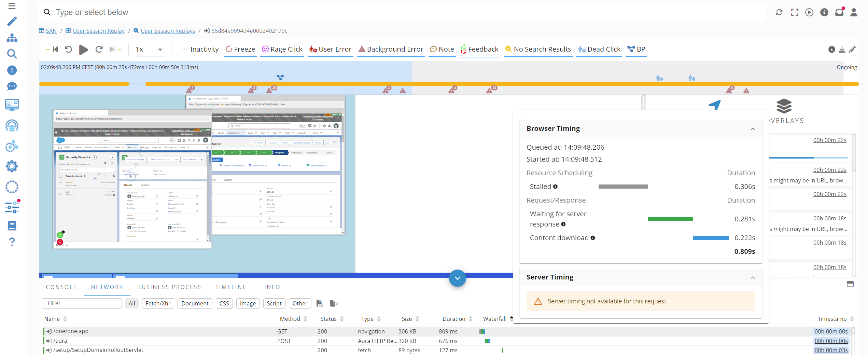This screenshot has width=868, height=356.
Task: Open the BUSINESS PROCESS tab
Action: [x=169, y=287]
